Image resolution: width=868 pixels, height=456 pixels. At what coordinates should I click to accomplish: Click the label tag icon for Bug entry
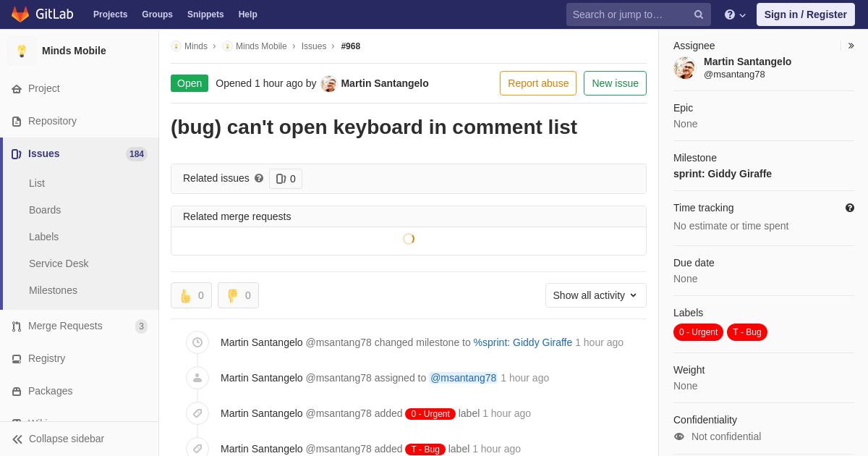tap(197, 447)
